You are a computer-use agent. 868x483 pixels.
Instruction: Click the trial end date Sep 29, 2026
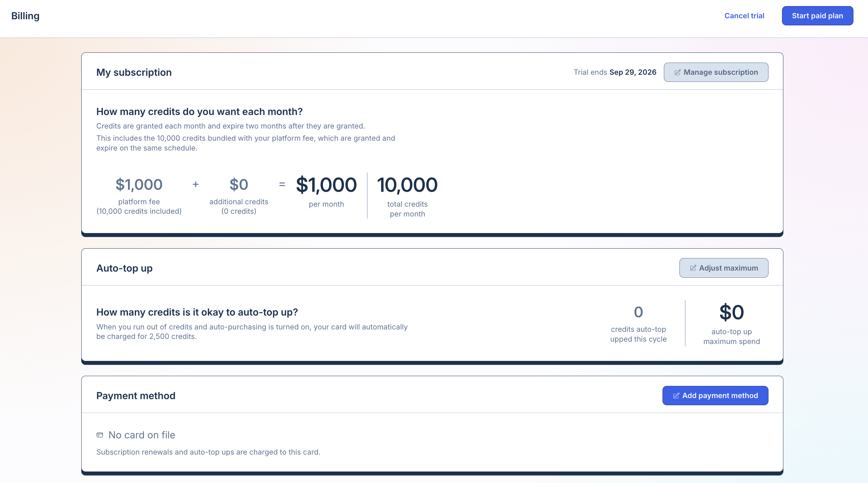(633, 72)
